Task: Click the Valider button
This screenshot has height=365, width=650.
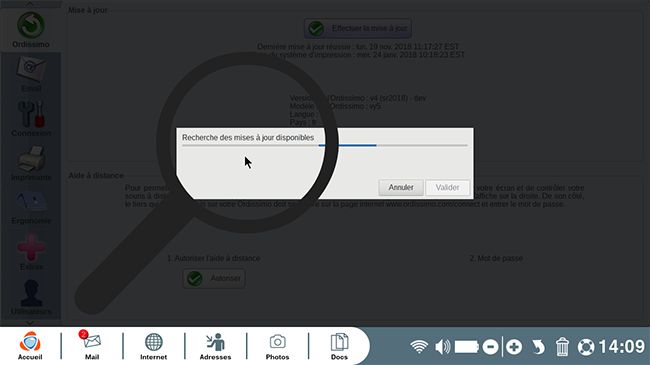Action: (x=447, y=187)
